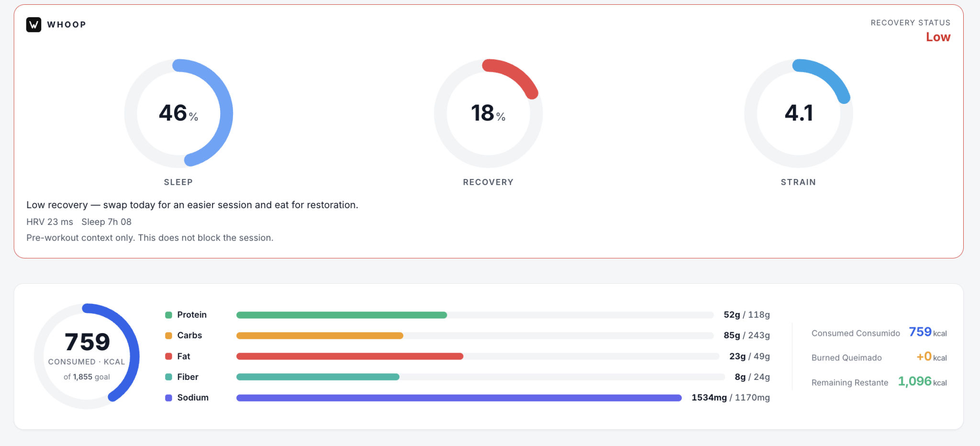This screenshot has height=446, width=980.
Task: Click the 759 consumed kcal ring
Action: 87,356
